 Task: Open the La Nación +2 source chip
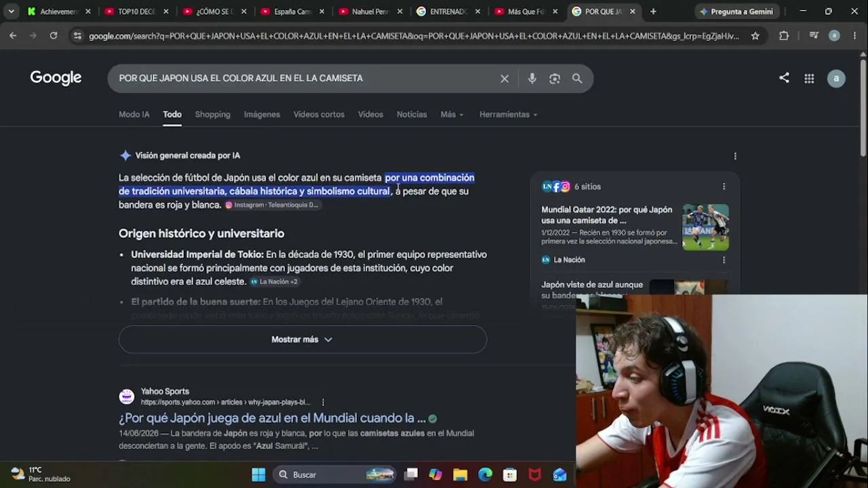pyautogui.click(x=275, y=281)
